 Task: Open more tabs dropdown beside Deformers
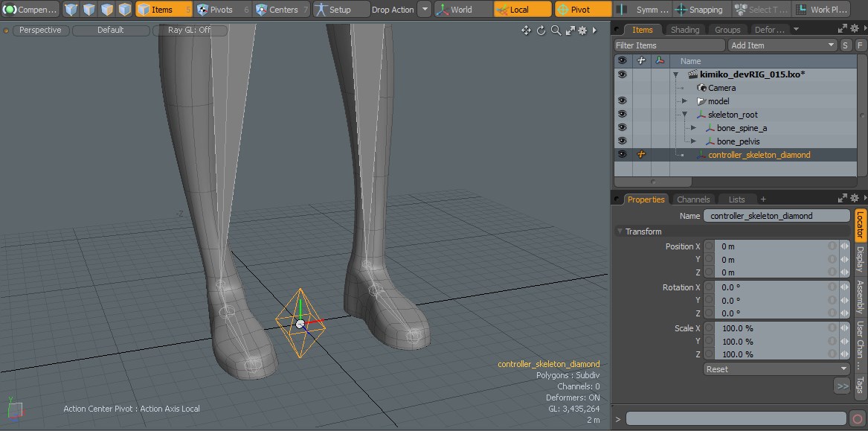tap(796, 29)
